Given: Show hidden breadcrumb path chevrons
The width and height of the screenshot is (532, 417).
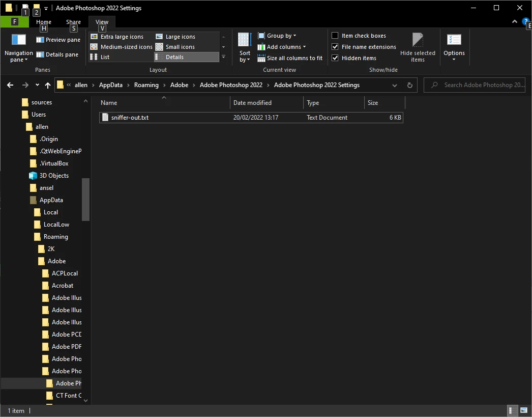Looking at the screenshot, I should 69,85.
